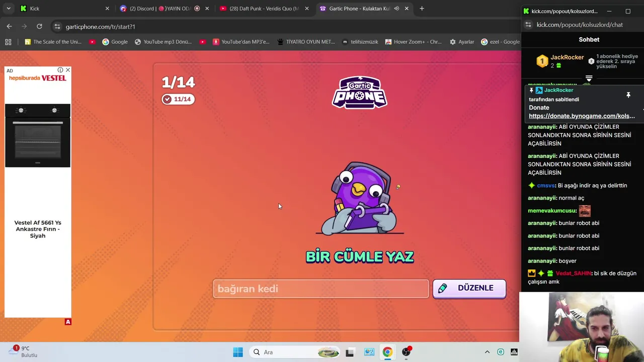Open the Vestel oven ad image
Screen dimensions: 644x362
38,136
